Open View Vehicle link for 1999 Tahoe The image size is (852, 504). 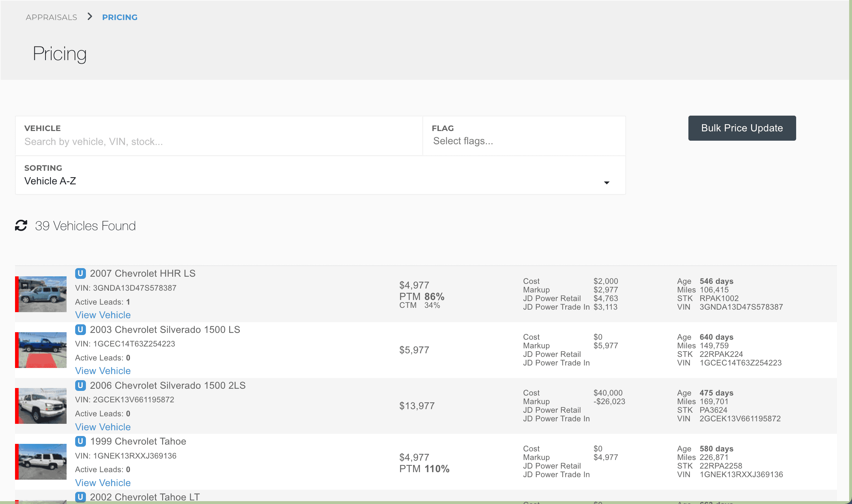tap(103, 483)
